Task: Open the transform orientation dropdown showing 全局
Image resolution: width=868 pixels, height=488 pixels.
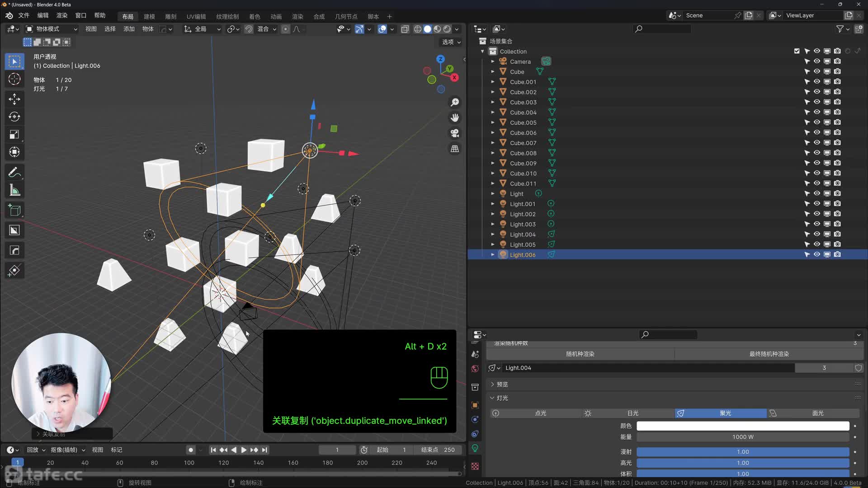Action: point(202,29)
